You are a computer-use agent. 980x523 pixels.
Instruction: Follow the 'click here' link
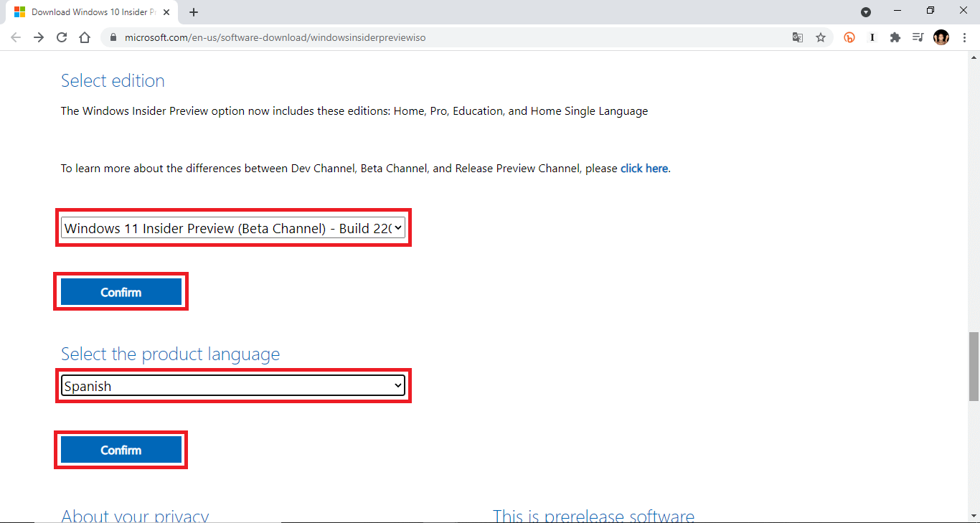644,169
